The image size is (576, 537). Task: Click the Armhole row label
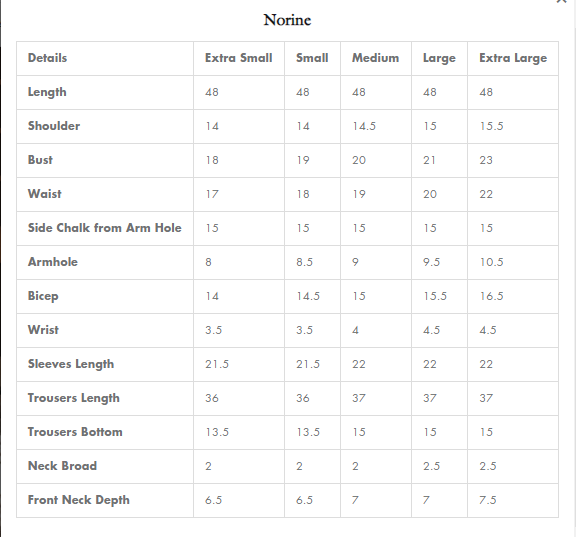point(53,262)
